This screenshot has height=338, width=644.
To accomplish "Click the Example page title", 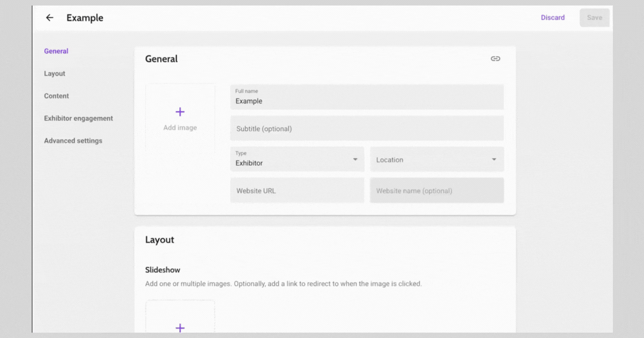I will [x=85, y=18].
